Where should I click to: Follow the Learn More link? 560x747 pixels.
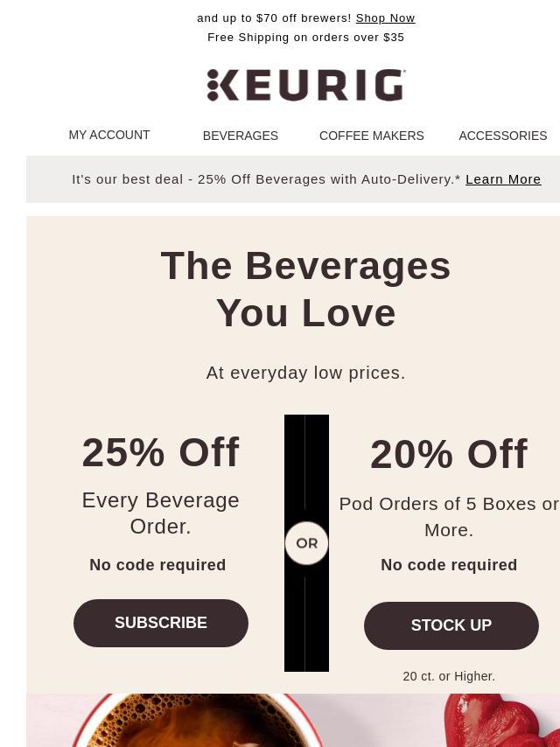click(x=503, y=179)
